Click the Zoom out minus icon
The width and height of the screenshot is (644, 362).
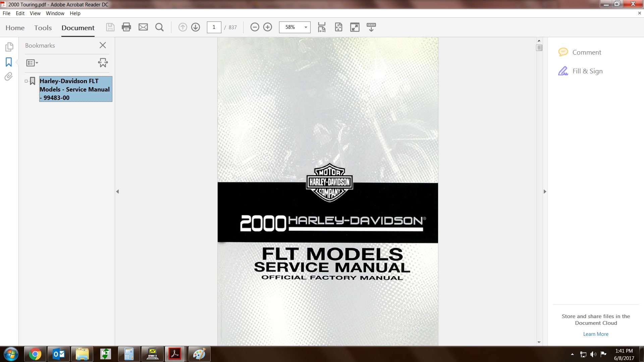tap(255, 27)
